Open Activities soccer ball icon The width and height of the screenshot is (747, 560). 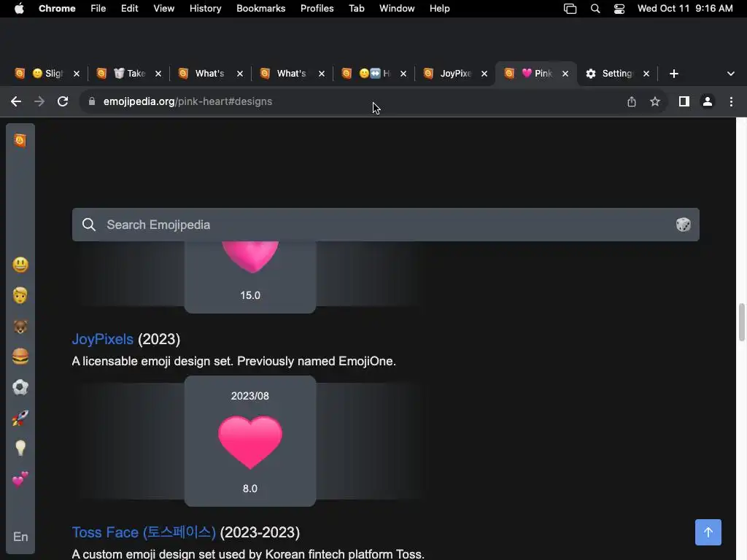[x=20, y=387]
